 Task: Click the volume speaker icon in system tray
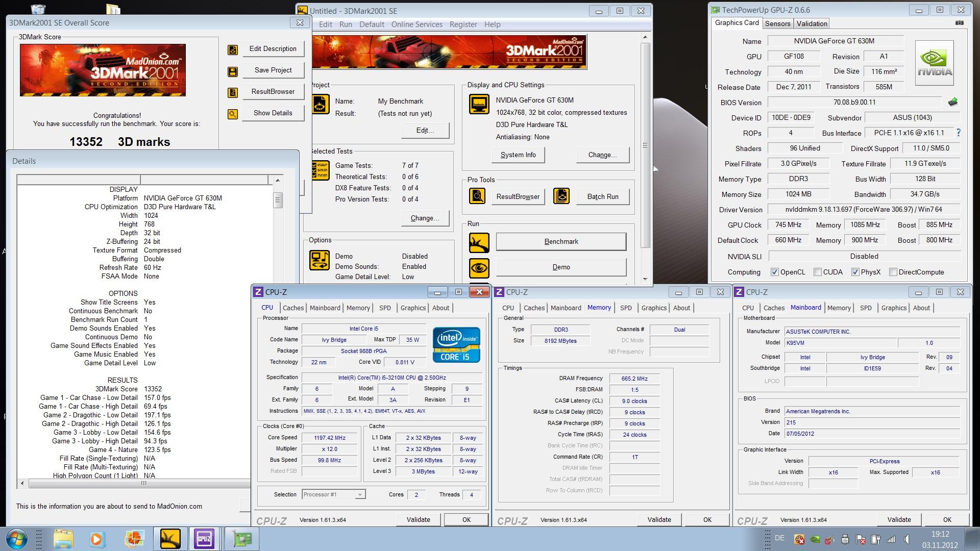point(908,539)
